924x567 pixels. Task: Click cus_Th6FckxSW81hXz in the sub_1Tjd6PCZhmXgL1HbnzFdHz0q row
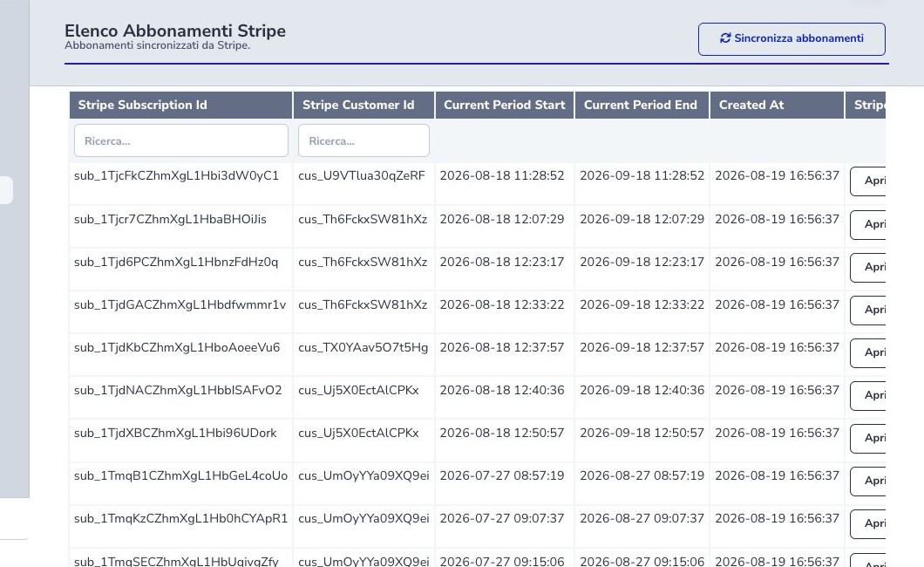pyautogui.click(x=363, y=263)
